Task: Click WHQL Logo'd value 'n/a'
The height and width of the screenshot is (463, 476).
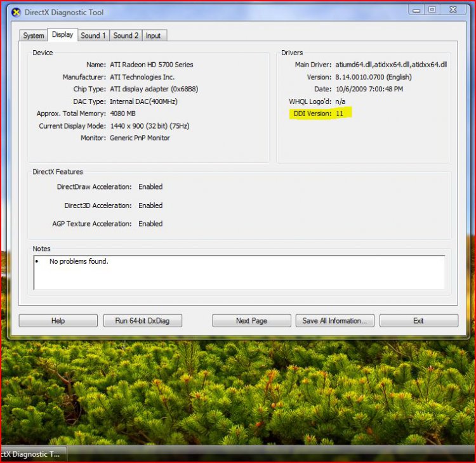Action: (340, 101)
